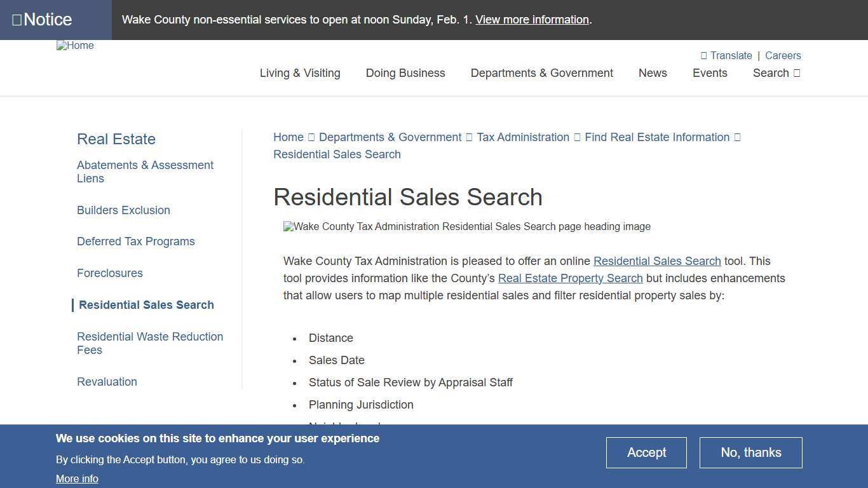
Task: Click Tax Administration in the breadcrumb trail
Action: pyautogui.click(x=522, y=137)
